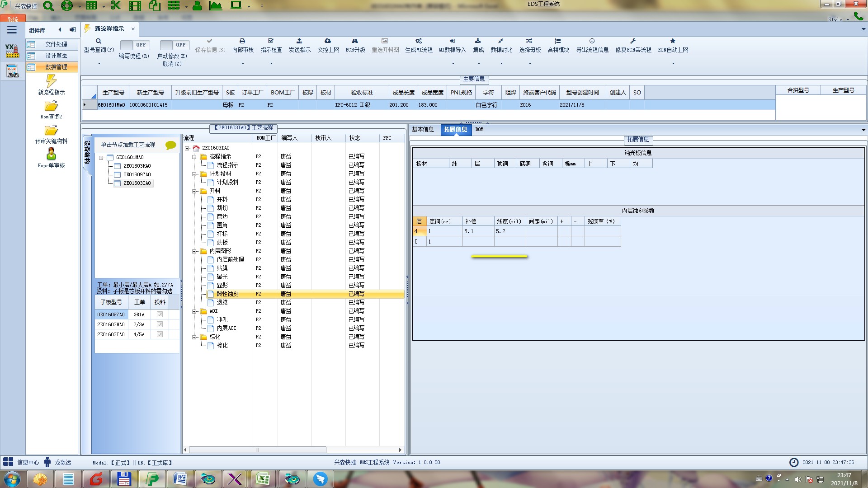Viewport: 868px width, 488px height.
Task: Open 新流程指示 lightning icon in sidebar
Action: click(x=51, y=81)
